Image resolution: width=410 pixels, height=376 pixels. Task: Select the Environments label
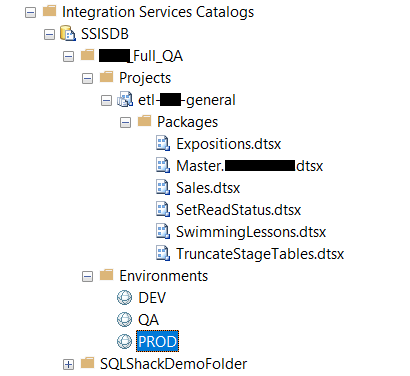[164, 276]
